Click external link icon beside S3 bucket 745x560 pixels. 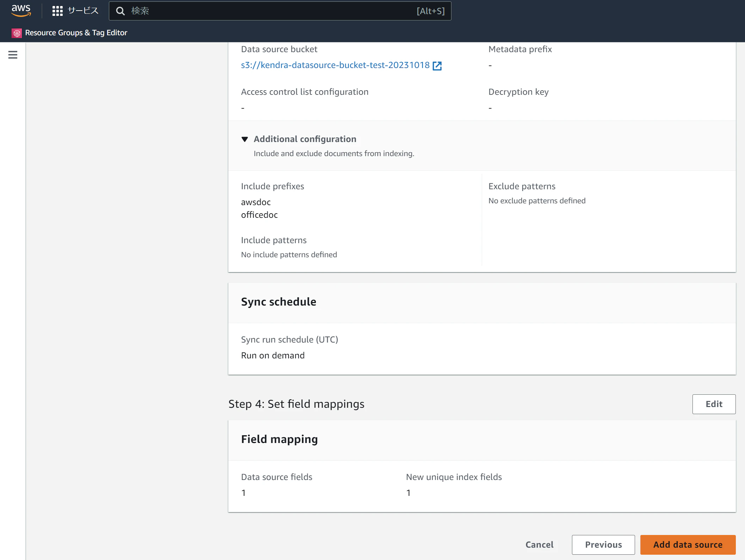pos(437,66)
